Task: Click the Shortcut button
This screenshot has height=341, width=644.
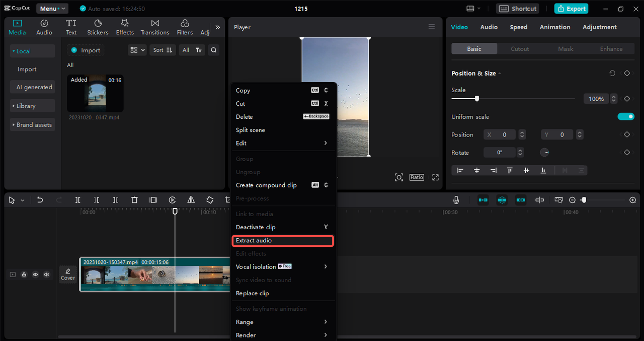Action: coord(518,9)
